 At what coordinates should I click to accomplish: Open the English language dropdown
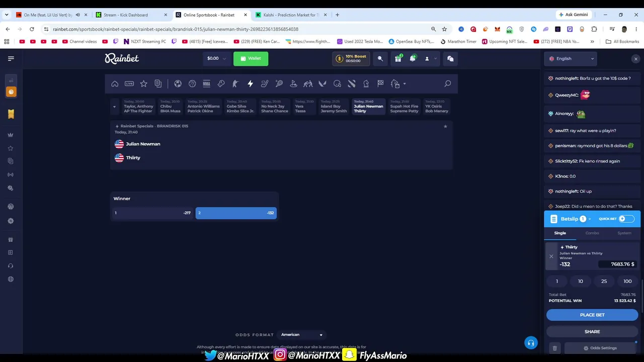click(x=572, y=59)
